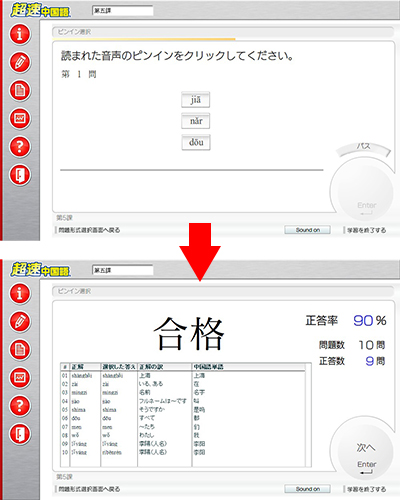
Task: Choose the dōu pinyin answer
Action: [196, 142]
